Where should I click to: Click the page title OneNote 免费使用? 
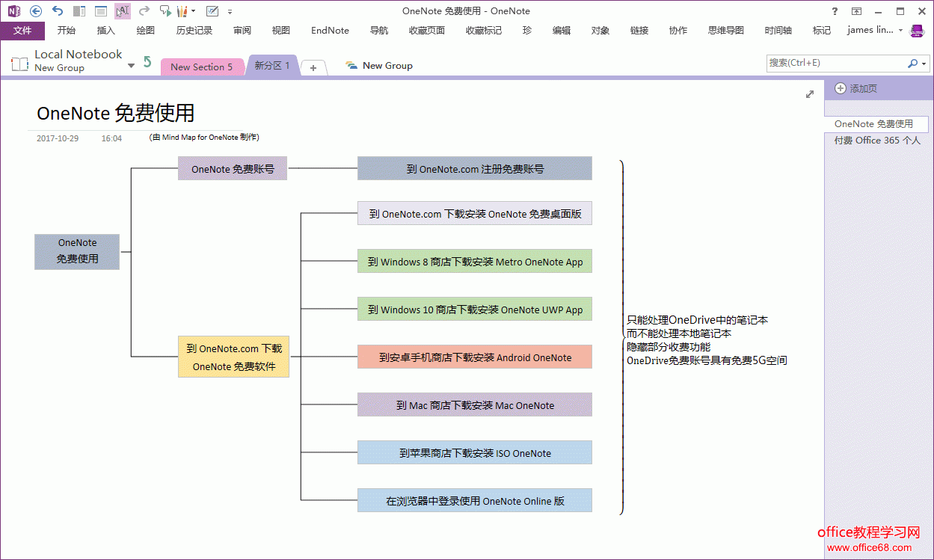[x=116, y=113]
